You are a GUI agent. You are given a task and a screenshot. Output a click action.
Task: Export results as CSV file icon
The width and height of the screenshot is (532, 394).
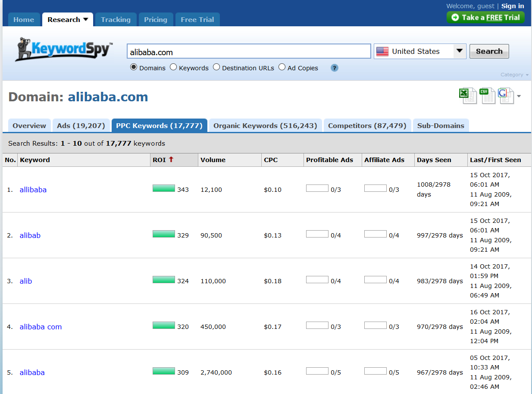click(487, 96)
